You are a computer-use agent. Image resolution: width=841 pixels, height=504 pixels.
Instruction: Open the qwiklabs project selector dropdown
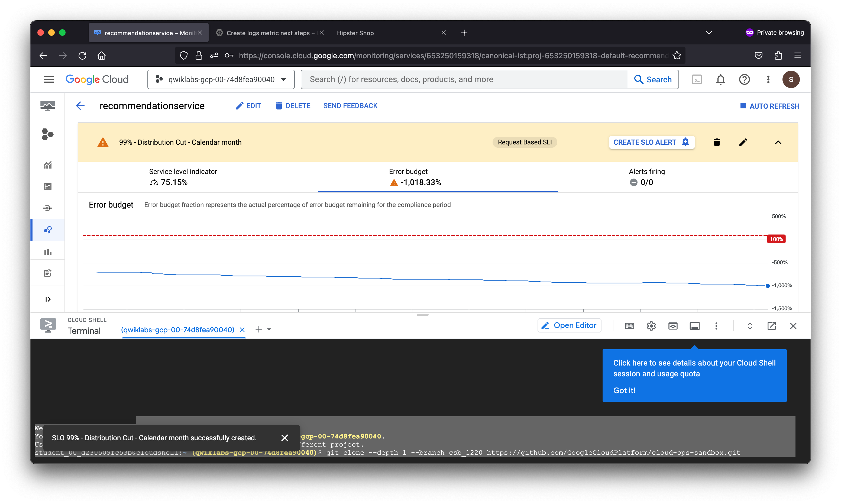(221, 79)
